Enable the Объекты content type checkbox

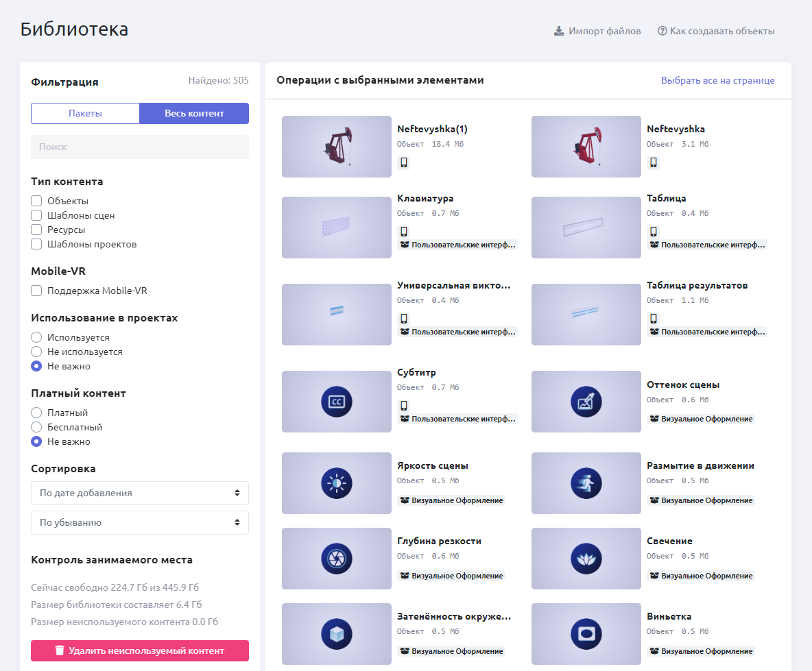[37, 201]
